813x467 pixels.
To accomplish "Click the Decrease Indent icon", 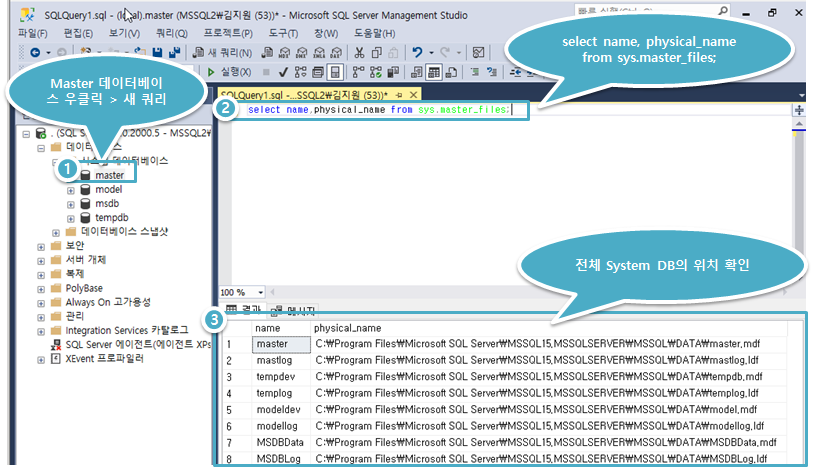I will [x=515, y=72].
